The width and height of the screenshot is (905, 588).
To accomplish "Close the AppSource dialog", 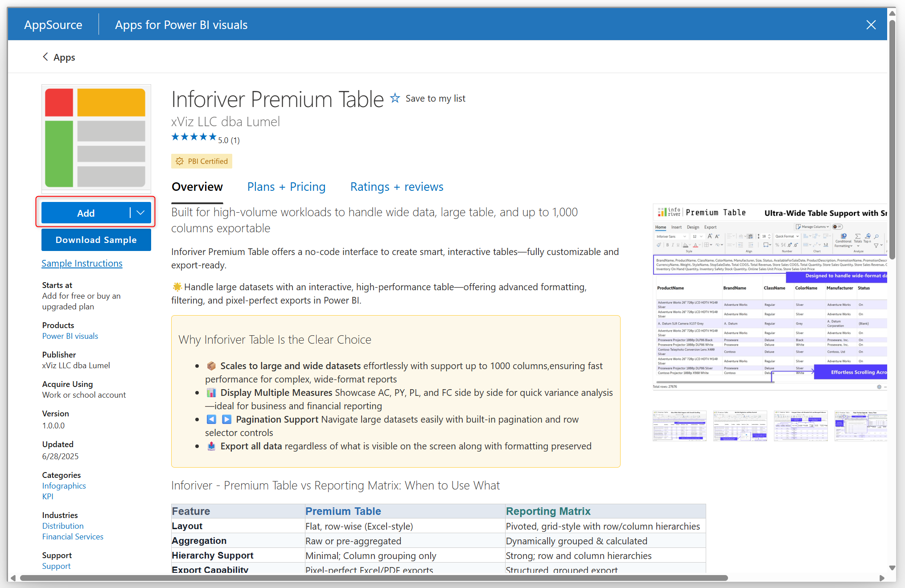I will (x=871, y=25).
